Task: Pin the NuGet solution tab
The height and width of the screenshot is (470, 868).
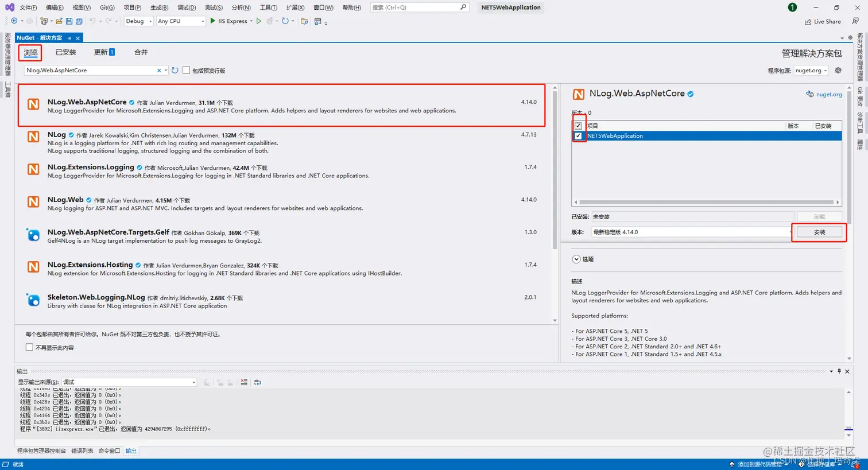Action: pyautogui.click(x=69, y=38)
